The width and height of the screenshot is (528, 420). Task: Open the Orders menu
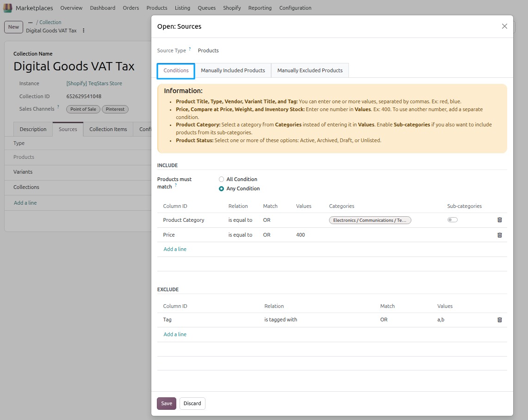(x=130, y=8)
